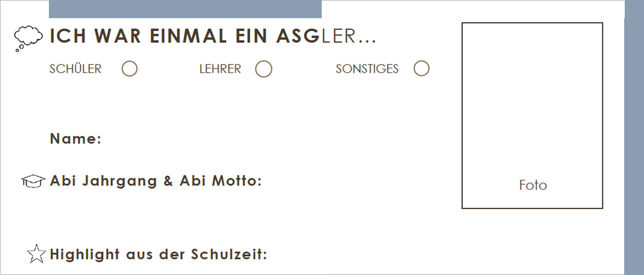644x275 pixels.
Task: Click the Foto caption text
Action: [533, 185]
